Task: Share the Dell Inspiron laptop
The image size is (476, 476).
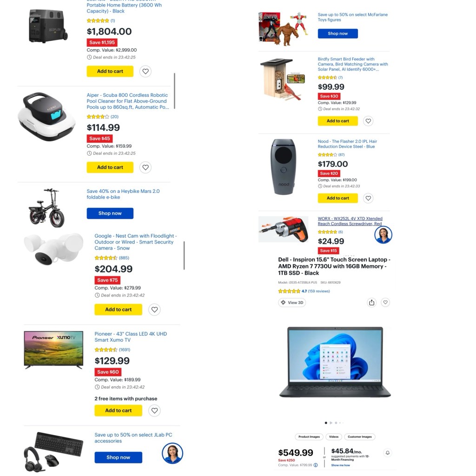Action: click(x=371, y=302)
